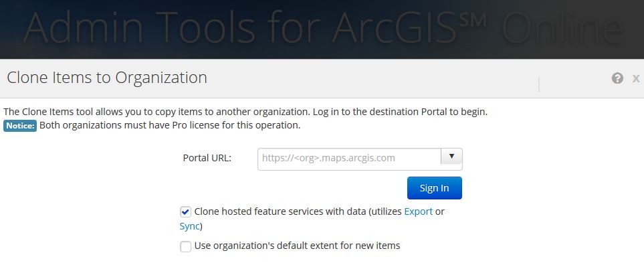Follow the Sync link
Screen dimensions: 644x271
click(189, 226)
